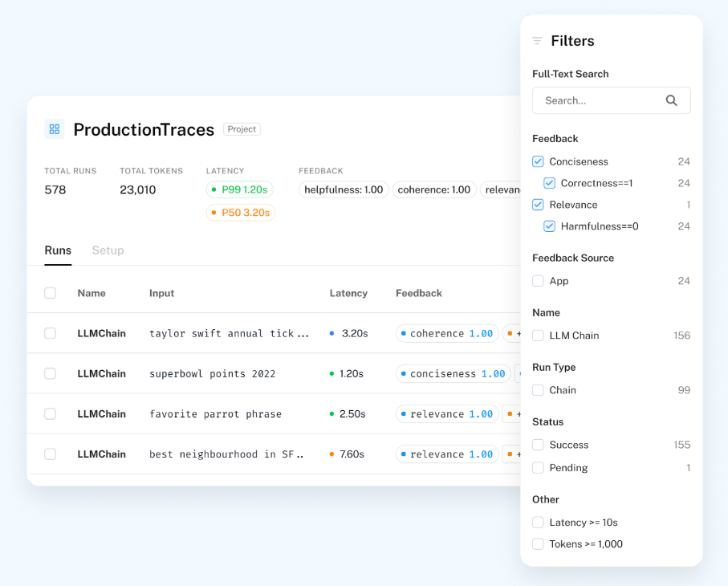Click the total tokens value 23,010
The width and height of the screenshot is (728, 586).
138,189
